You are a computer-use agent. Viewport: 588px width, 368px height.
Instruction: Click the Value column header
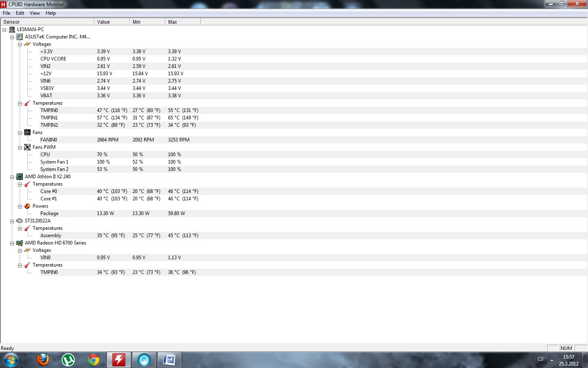(x=112, y=22)
